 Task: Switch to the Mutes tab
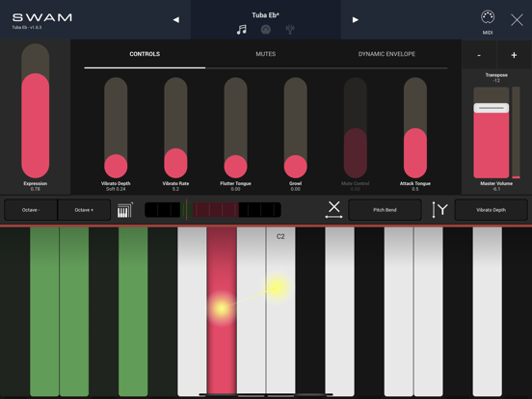coord(266,54)
